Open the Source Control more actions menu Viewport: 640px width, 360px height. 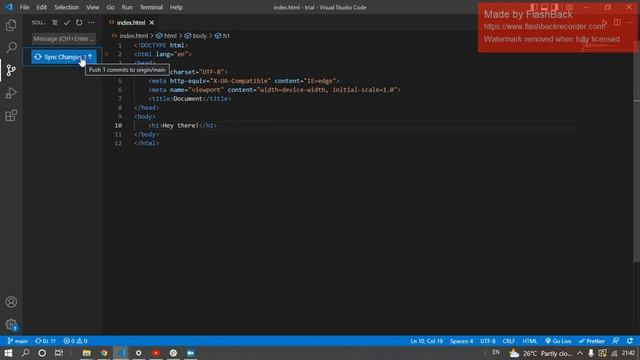click(x=91, y=23)
